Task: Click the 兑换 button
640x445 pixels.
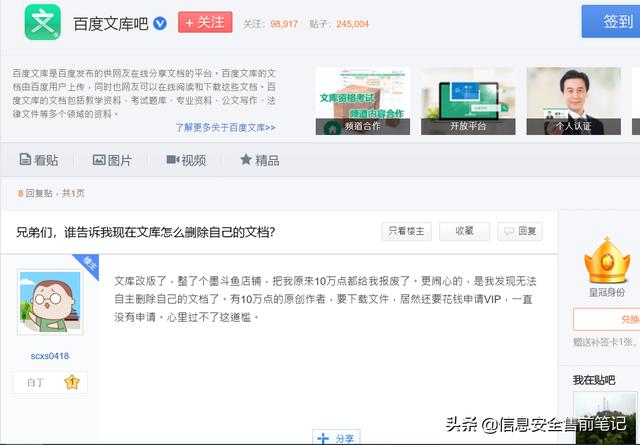Action: pyautogui.click(x=607, y=319)
